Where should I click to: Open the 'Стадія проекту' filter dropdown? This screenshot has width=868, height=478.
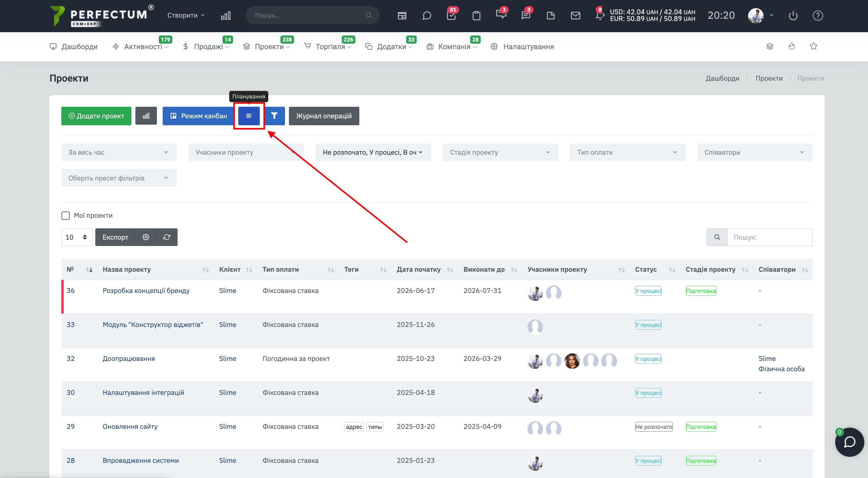(500, 152)
